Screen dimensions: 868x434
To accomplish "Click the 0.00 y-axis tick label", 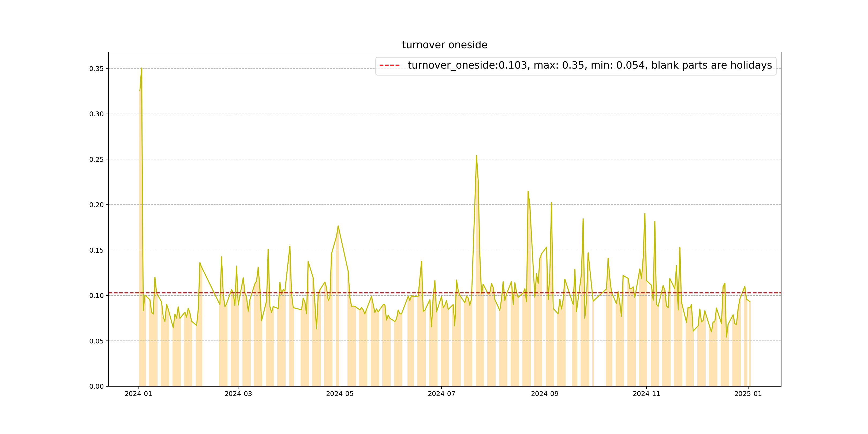I will tap(96, 387).
